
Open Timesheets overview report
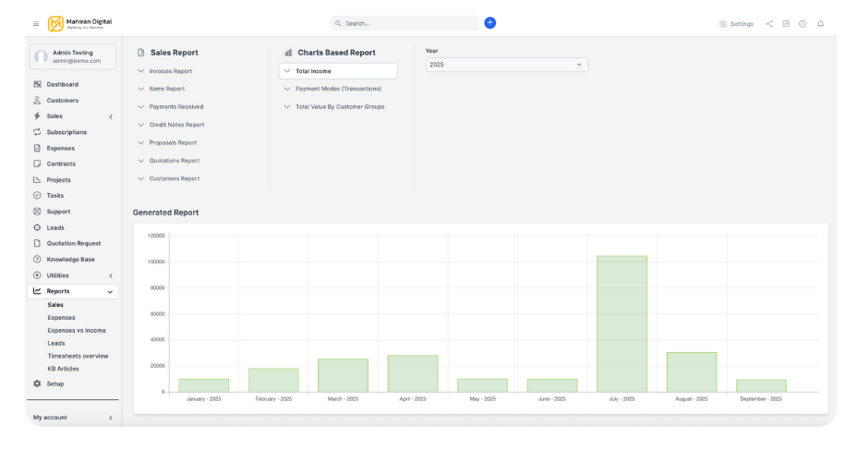tap(78, 356)
